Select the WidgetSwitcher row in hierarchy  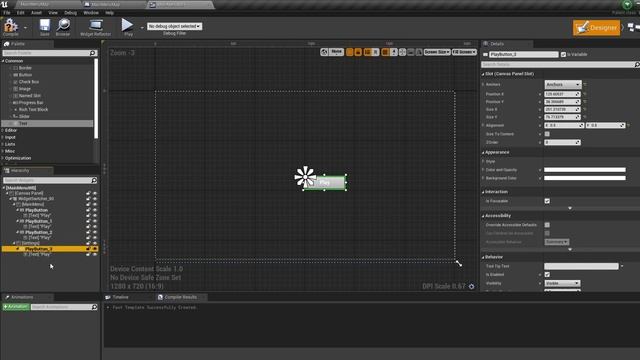(x=35, y=198)
